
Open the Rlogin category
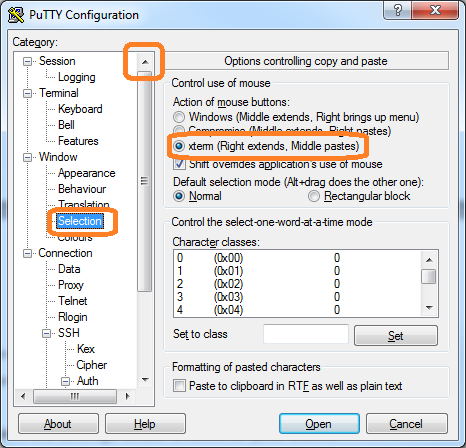click(73, 317)
